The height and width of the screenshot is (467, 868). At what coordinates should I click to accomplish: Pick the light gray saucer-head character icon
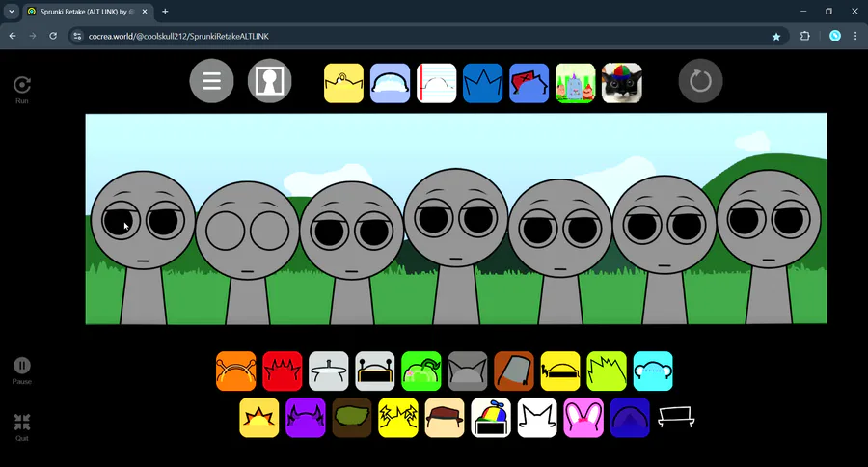[329, 371]
